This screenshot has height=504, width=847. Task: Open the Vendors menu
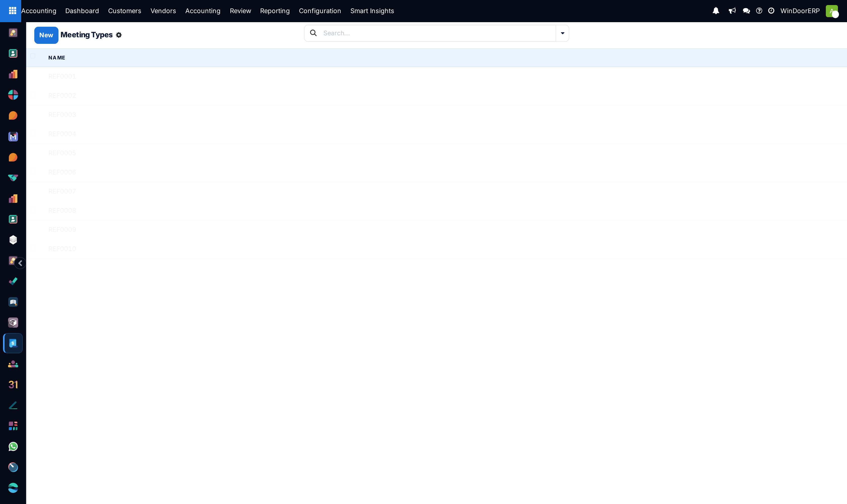(x=163, y=11)
